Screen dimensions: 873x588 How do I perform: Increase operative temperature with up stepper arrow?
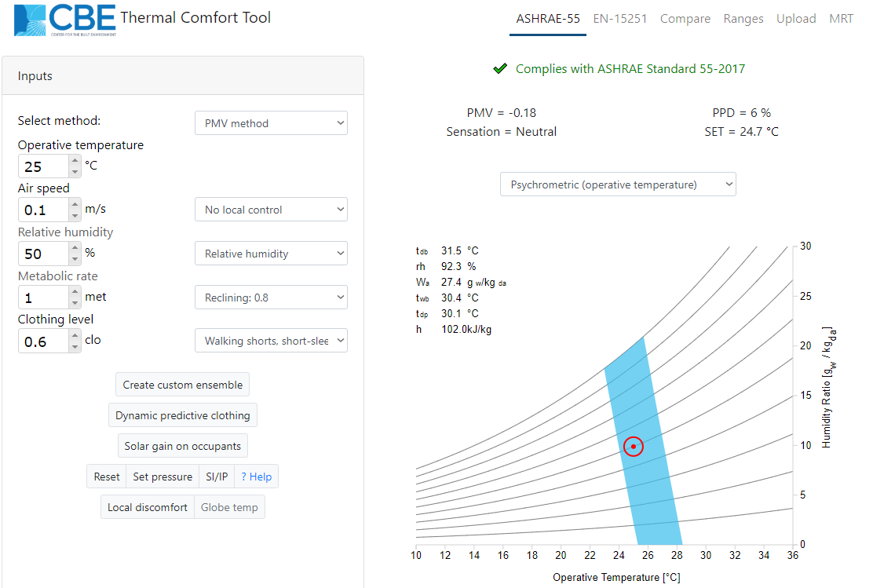click(x=75, y=161)
